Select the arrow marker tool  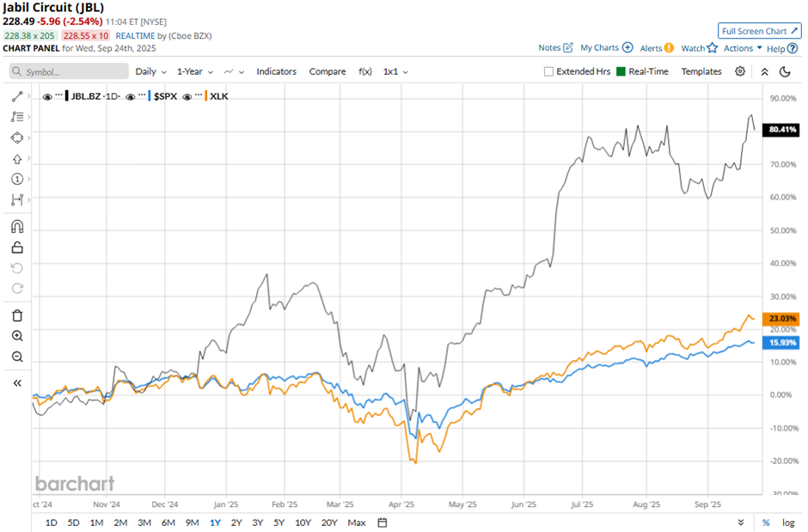[x=17, y=159]
